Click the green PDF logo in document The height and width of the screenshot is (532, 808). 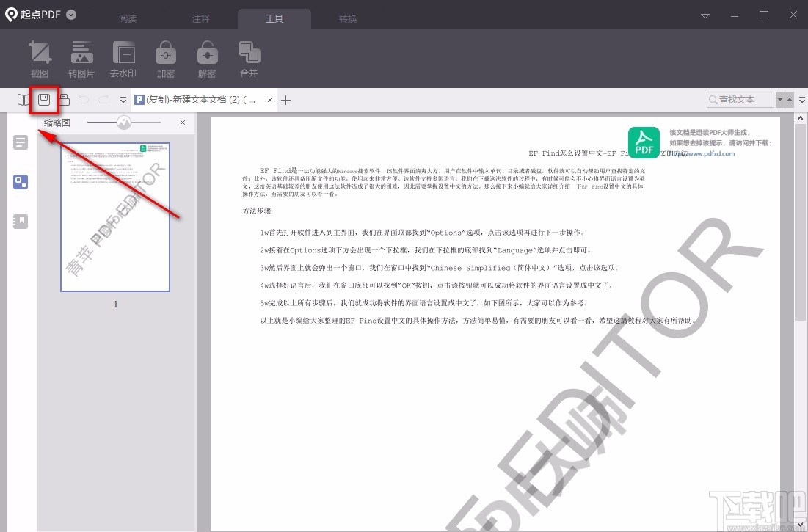tap(644, 142)
